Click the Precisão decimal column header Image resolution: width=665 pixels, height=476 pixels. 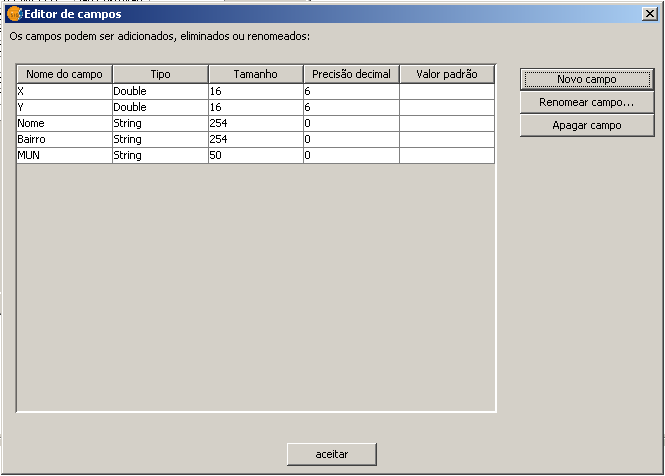[x=351, y=74]
